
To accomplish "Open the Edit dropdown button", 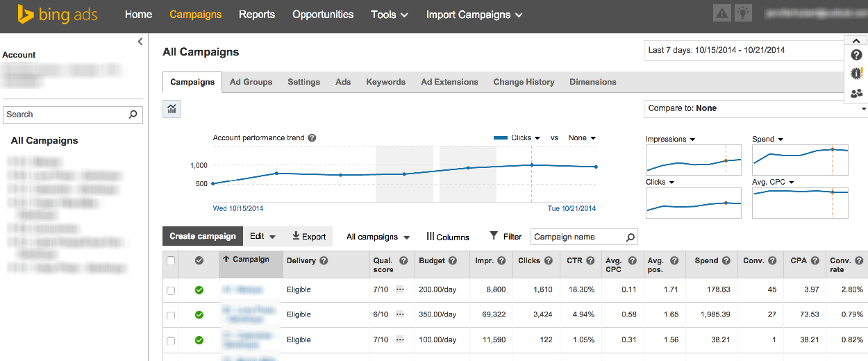I will point(263,236).
